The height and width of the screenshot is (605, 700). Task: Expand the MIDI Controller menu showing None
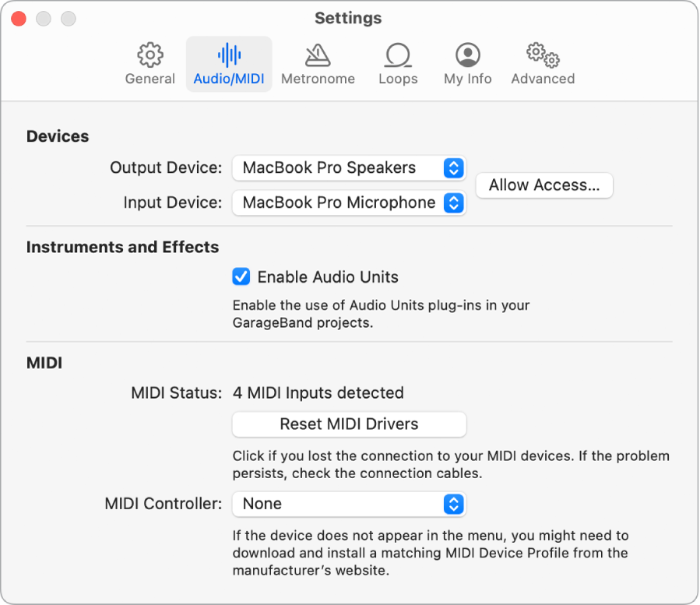348,504
